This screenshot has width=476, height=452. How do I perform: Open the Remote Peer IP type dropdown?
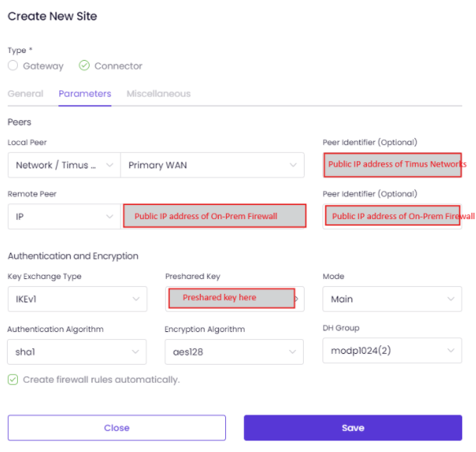click(x=65, y=217)
